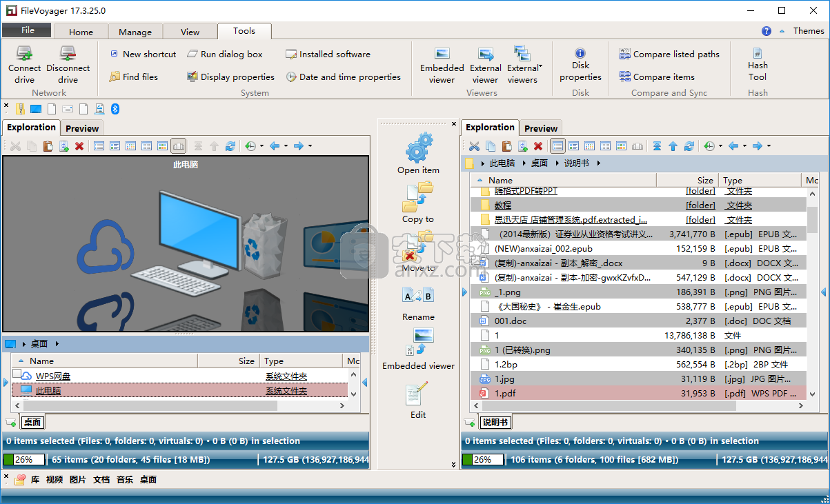Tick the checkbox beside WPS网盘
The height and width of the screenshot is (504, 830).
pyautogui.click(x=17, y=374)
